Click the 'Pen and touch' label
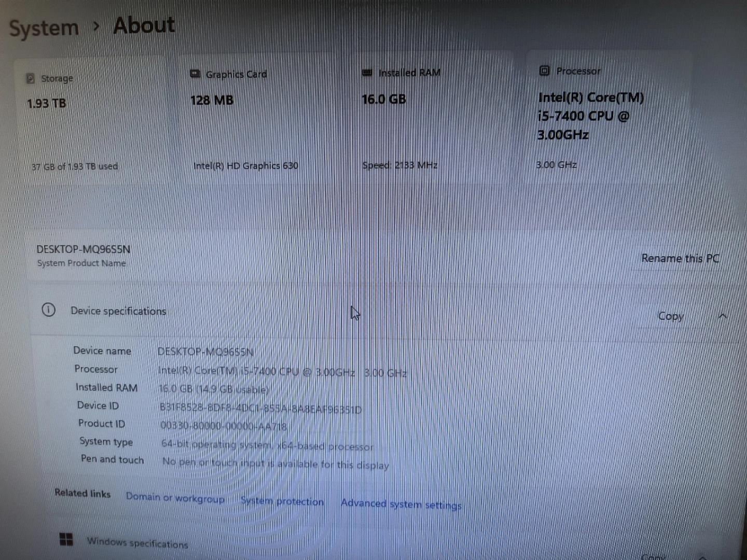This screenshot has height=560, width=747. coord(112,459)
